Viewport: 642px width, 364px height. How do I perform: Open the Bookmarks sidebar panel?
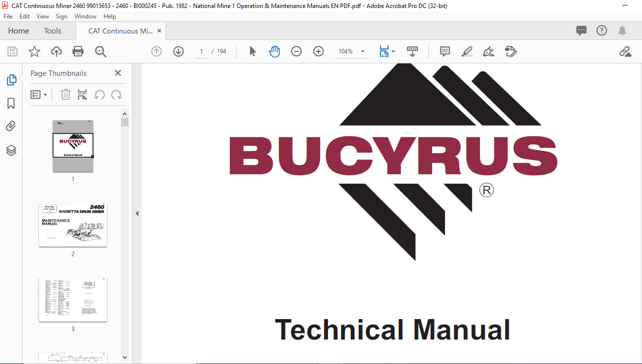[11, 103]
